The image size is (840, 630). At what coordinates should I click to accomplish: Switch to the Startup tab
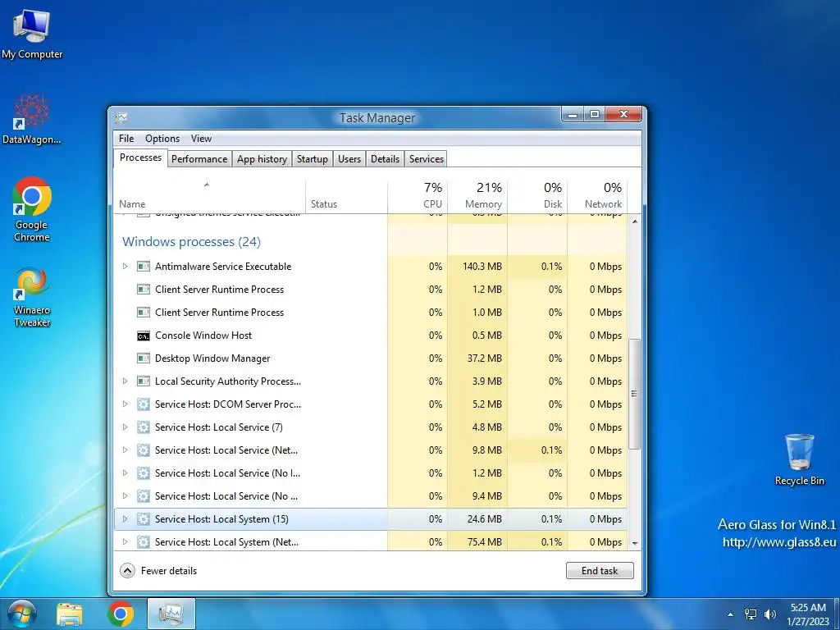pos(313,159)
